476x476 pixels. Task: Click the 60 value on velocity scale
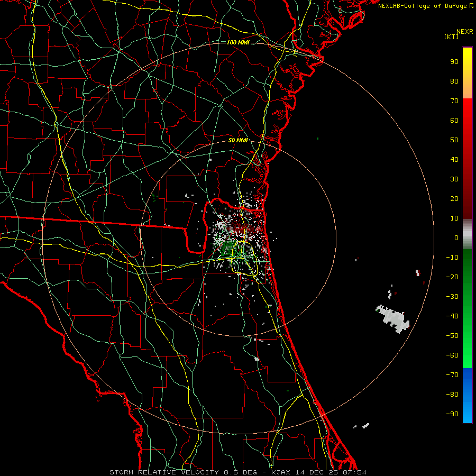click(454, 120)
